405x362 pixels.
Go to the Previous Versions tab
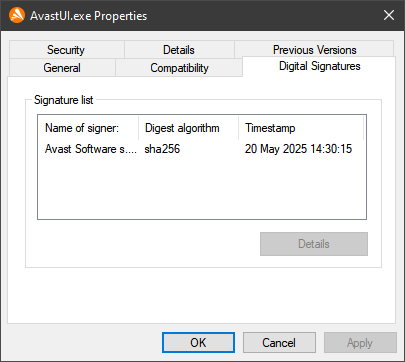point(314,49)
